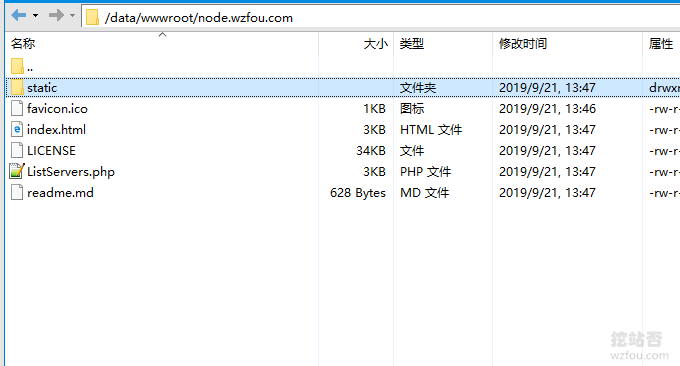Click the parent directory folder icon

(17, 66)
